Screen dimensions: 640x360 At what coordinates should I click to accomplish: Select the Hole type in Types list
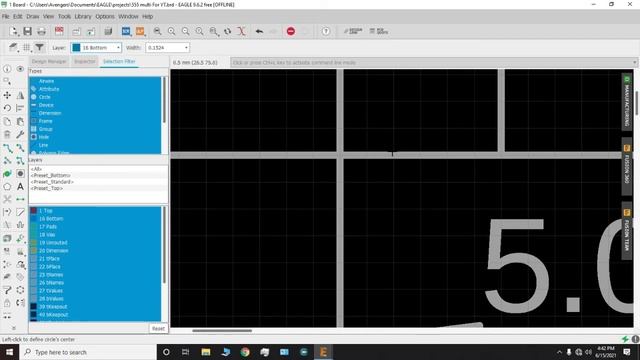(44, 137)
